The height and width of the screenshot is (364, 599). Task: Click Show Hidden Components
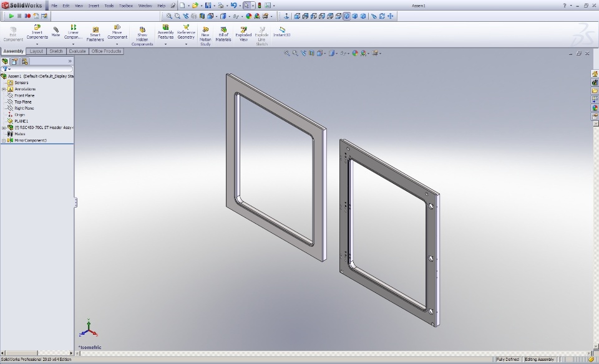142,36
